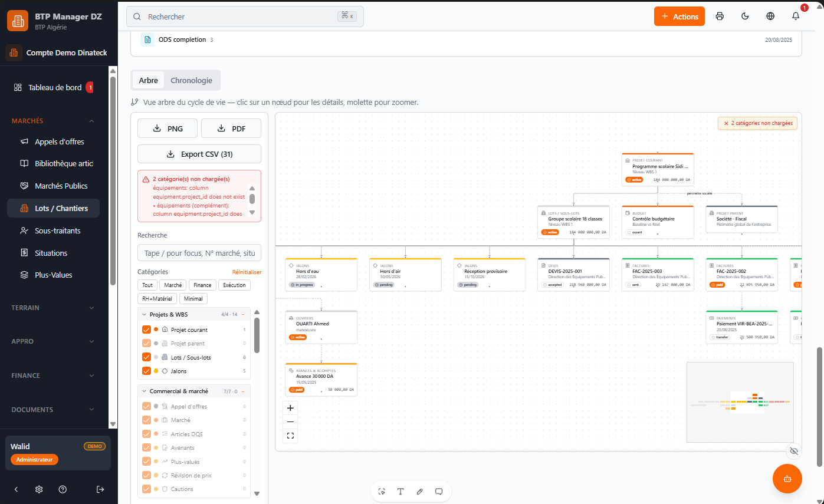Fit the tree view to screen

click(290, 436)
